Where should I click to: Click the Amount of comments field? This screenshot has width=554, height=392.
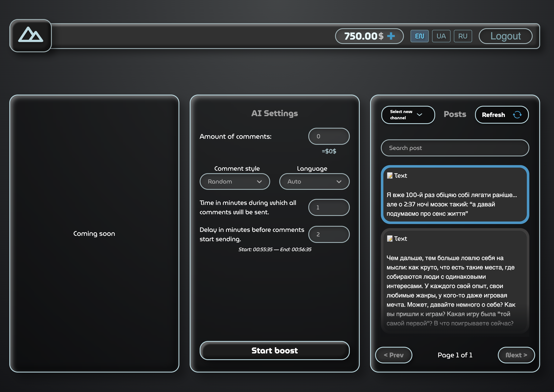(x=329, y=136)
